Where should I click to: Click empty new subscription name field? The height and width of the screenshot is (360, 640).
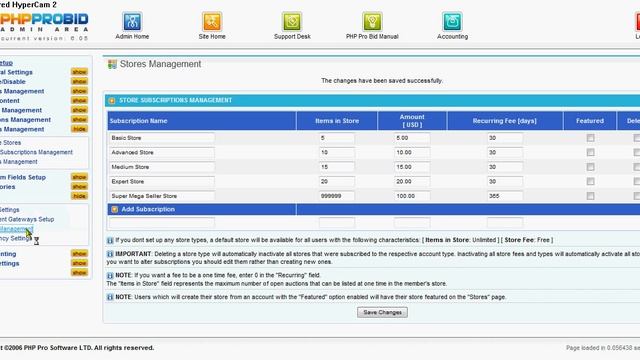coord(162,222)
